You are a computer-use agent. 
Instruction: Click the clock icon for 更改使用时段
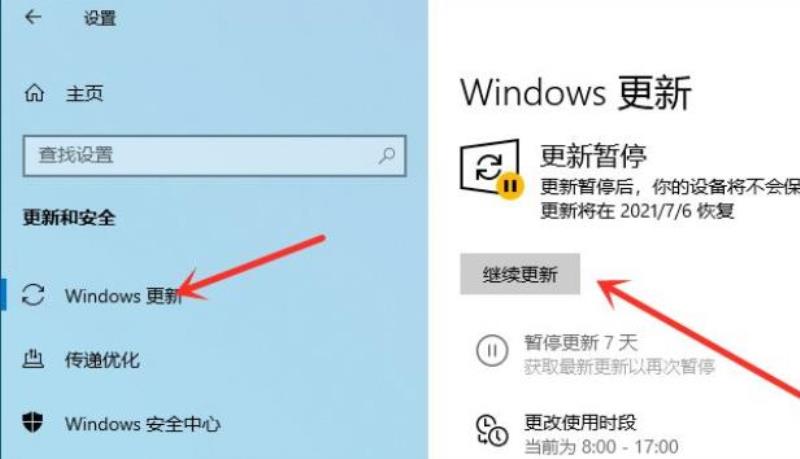[492, 431]
